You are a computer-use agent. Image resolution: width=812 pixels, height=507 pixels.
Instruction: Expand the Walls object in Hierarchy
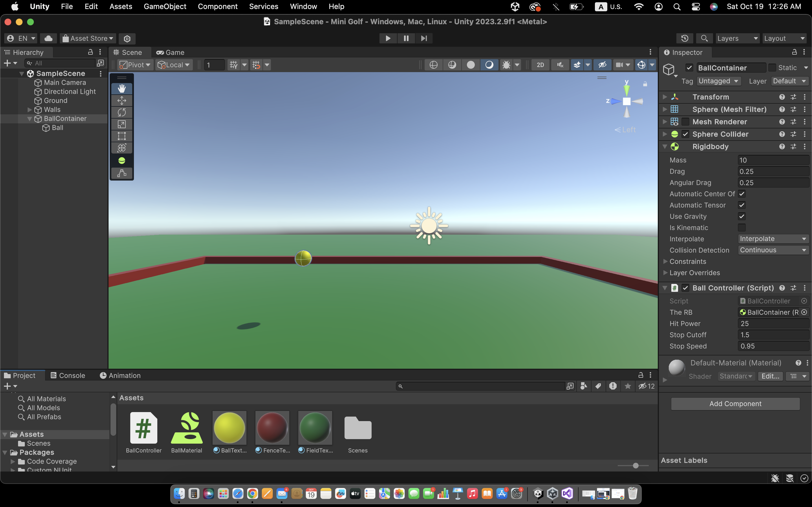30,110
